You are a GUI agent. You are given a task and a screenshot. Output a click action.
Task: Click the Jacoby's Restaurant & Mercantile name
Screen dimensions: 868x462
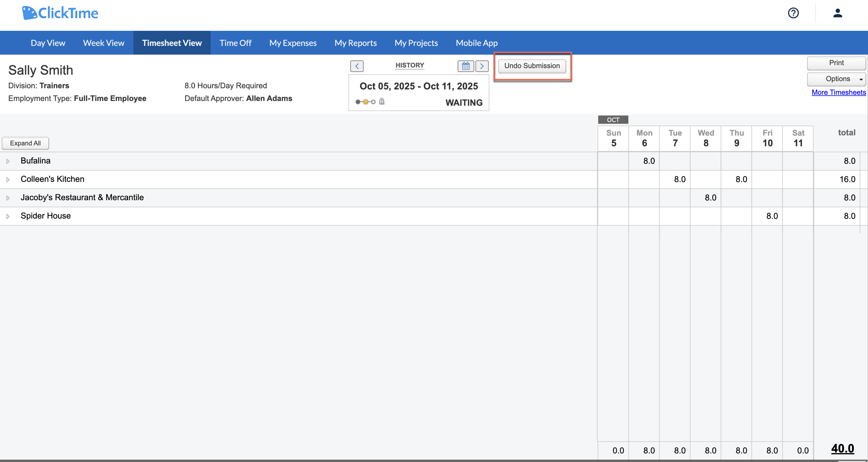click(82, 198)
